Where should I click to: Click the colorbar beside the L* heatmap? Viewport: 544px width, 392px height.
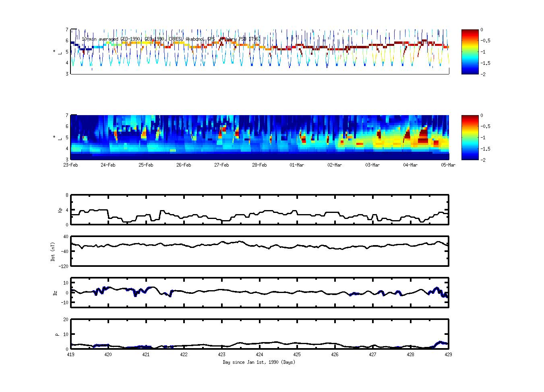coord(470,137)
